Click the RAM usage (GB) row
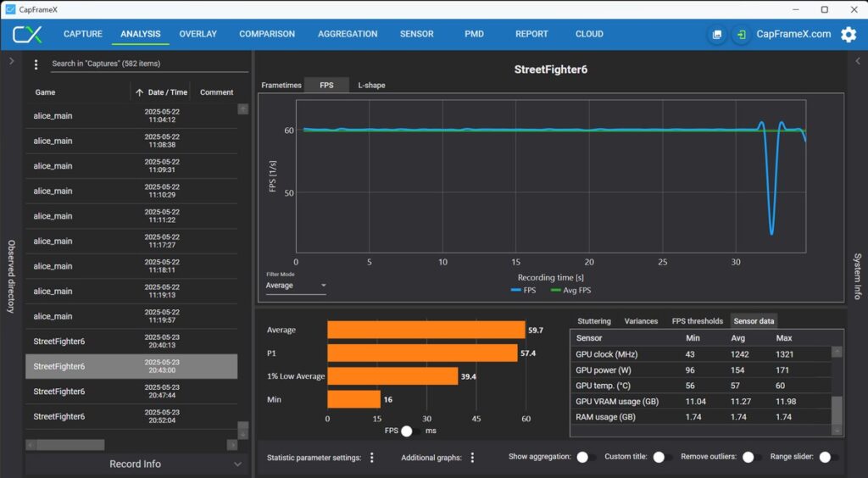868x478 pixels. (701, 417)
